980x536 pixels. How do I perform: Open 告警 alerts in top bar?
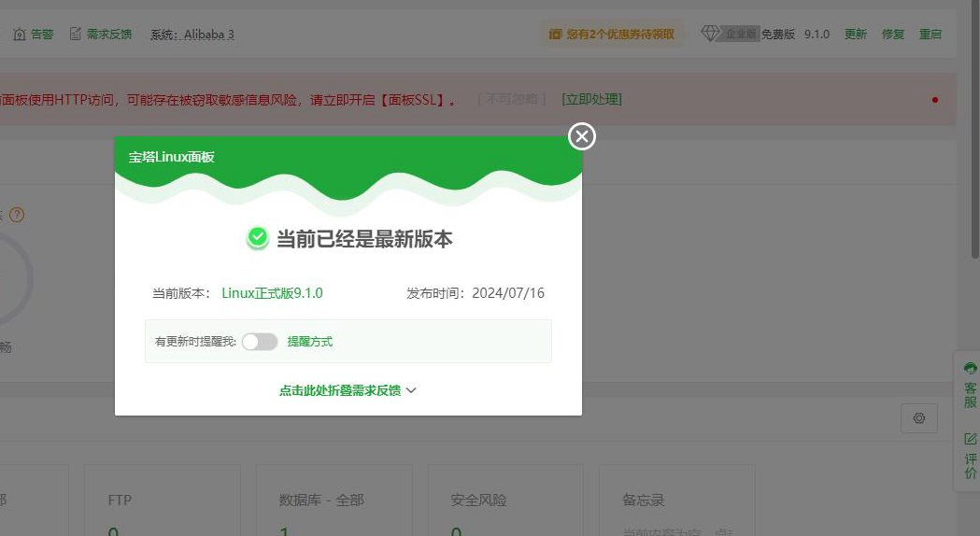(33, 35)
